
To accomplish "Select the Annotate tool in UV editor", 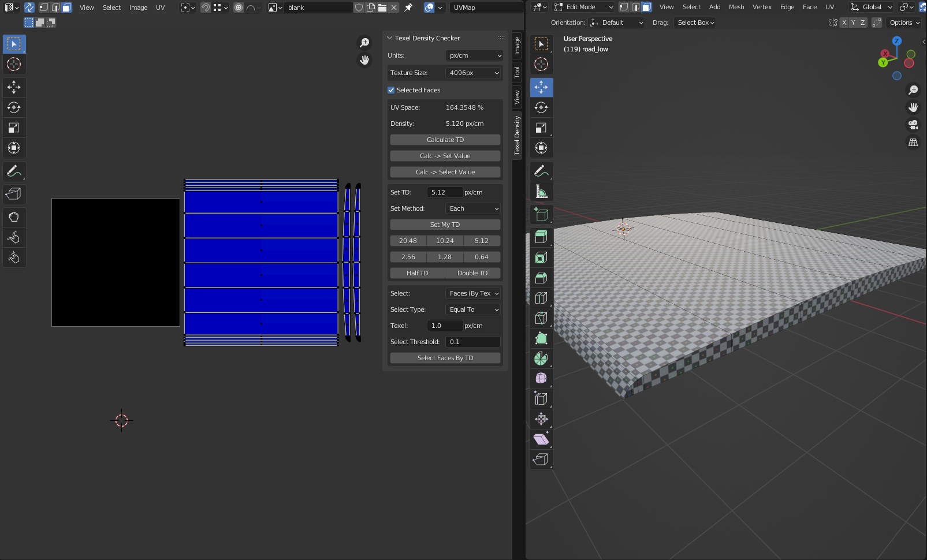I will coord(14,171).
